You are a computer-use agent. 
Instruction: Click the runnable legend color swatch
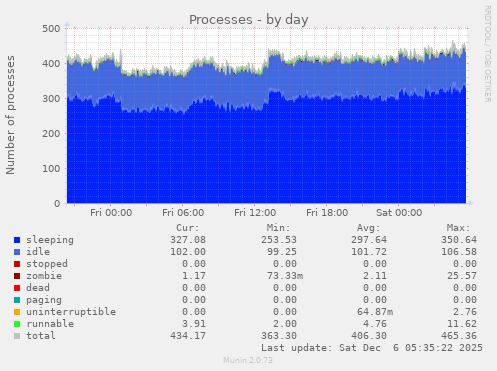point(17,324)
